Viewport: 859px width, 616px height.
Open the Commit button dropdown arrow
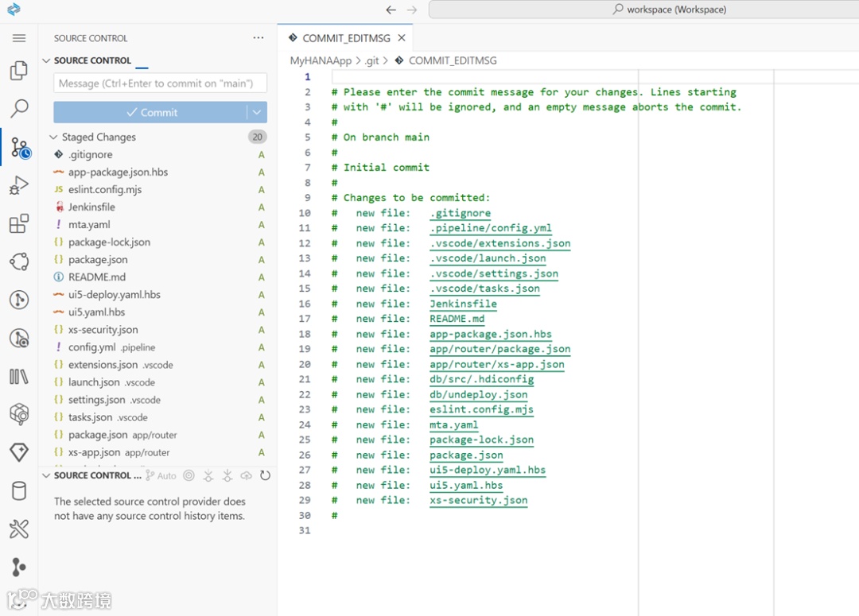coord(257,112)
